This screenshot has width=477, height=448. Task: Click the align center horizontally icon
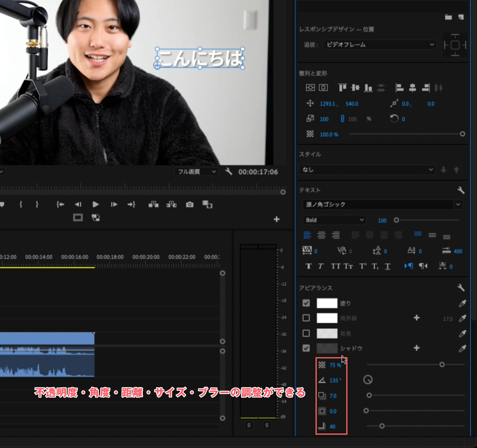[x=412, y=88]
